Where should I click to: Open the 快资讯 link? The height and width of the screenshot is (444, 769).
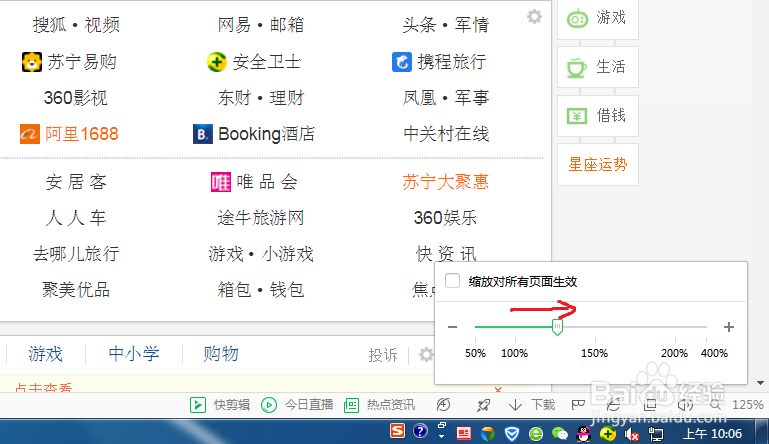(x=446, y=253)
